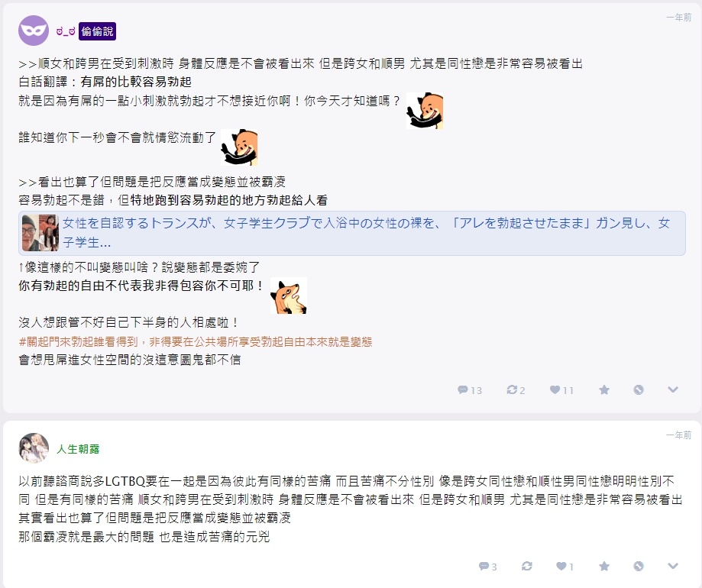The height and width of the screenshot is (588, 702).
Task: Open replies on the first post (13)
Action: tap(470, 390)
